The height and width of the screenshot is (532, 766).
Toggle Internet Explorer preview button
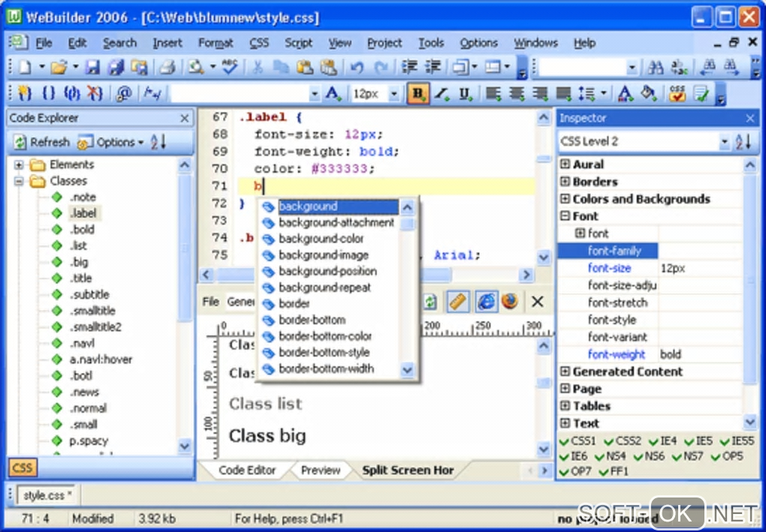tap(486, 302)
